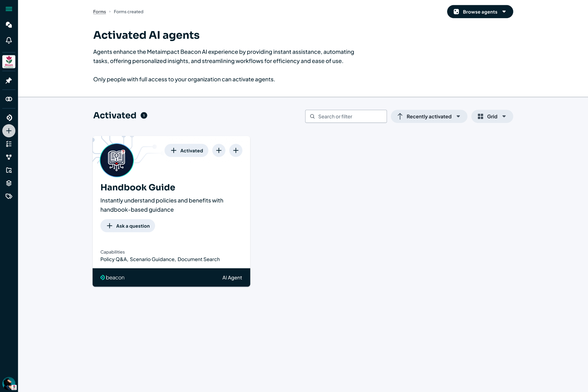Click the Scenario Guidance capability text

(x=152, y=259)
